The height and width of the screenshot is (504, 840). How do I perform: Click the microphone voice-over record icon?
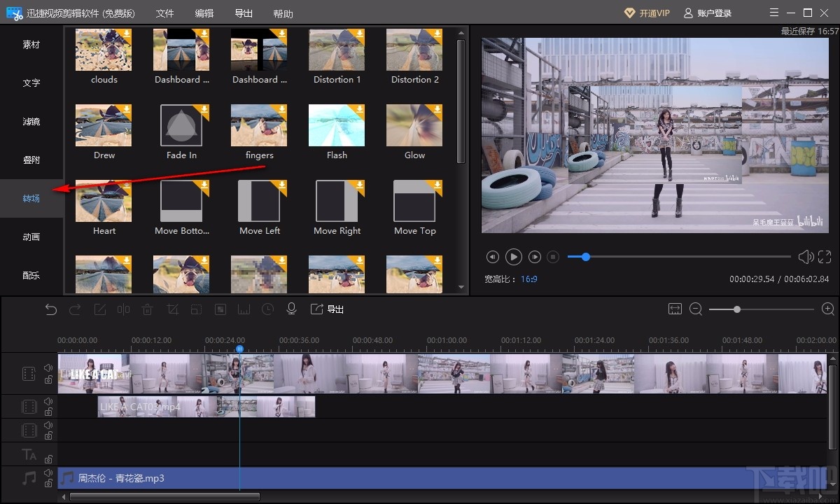(x=292, y=309)
